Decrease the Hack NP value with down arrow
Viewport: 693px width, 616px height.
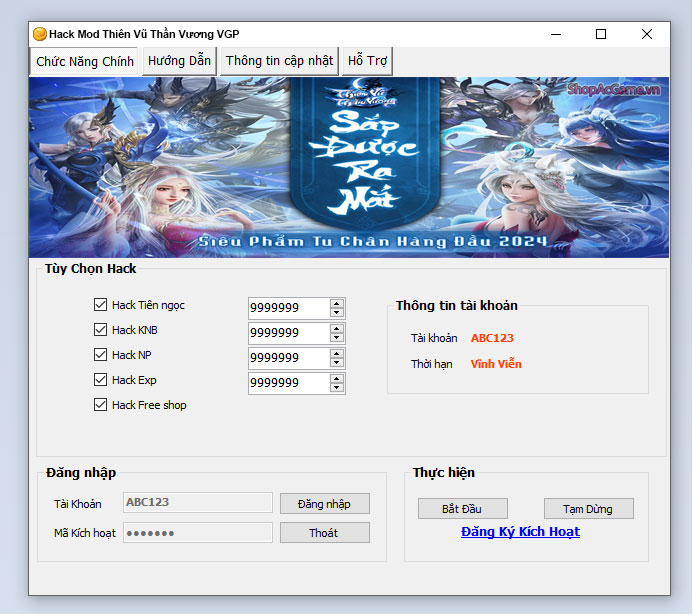[337, 362]
